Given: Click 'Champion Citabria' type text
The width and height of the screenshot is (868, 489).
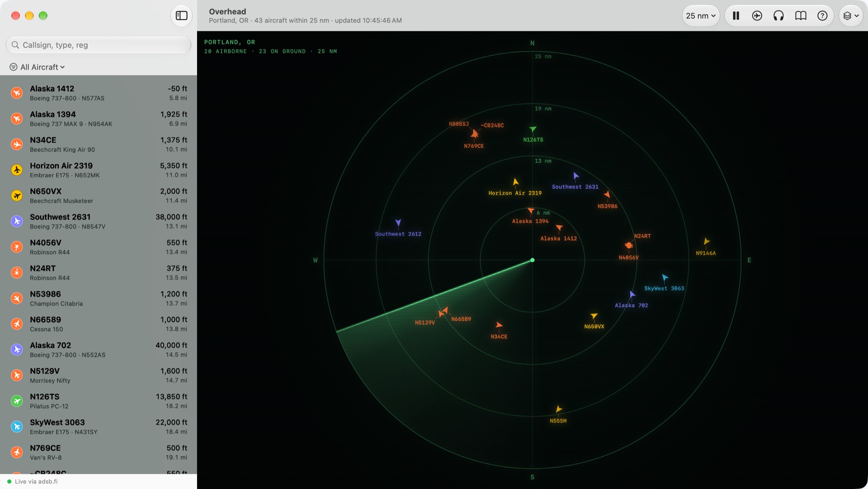Looking at the screenshot, I should (x=56, y=304).
